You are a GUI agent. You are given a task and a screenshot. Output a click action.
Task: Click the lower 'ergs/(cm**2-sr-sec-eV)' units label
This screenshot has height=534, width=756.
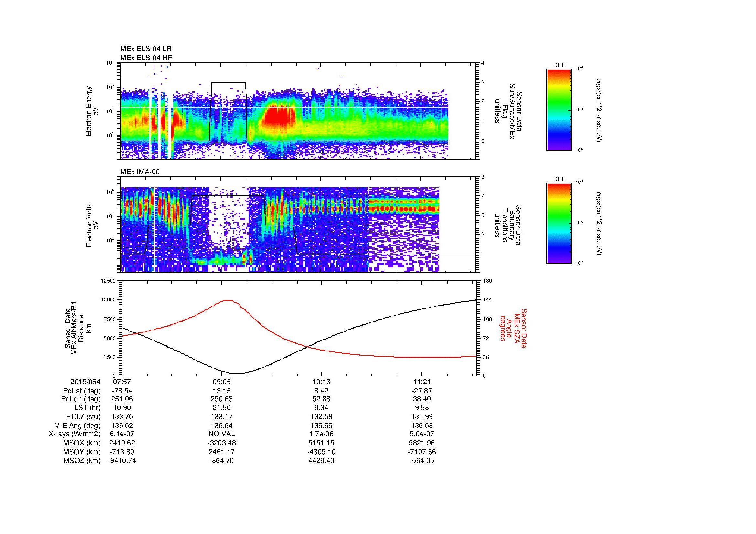[599, 224]
